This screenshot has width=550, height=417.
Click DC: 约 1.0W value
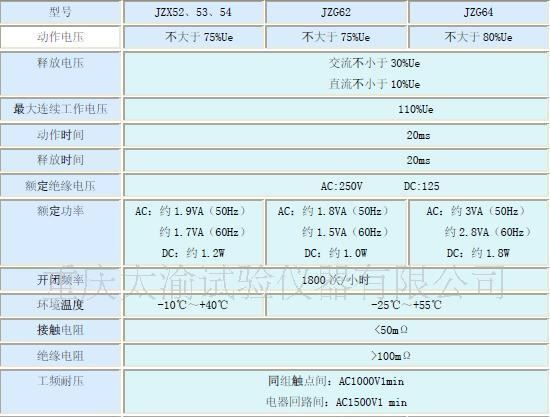[336, 253]
